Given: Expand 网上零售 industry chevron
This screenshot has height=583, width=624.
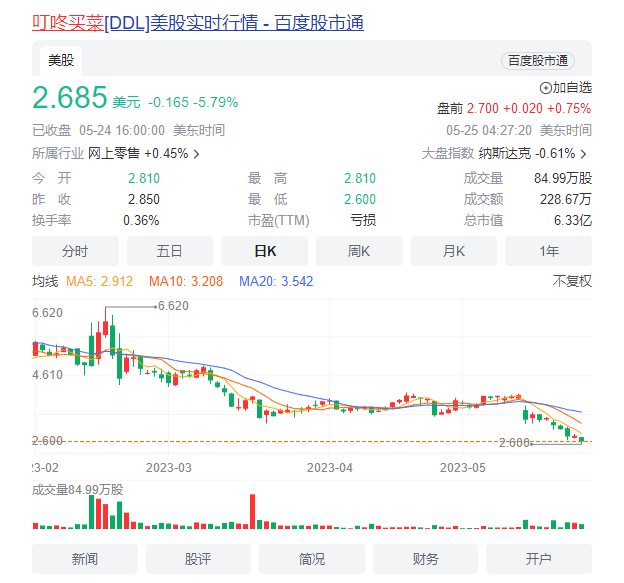Looking at the screenshot, I should (x=196, y=154).
